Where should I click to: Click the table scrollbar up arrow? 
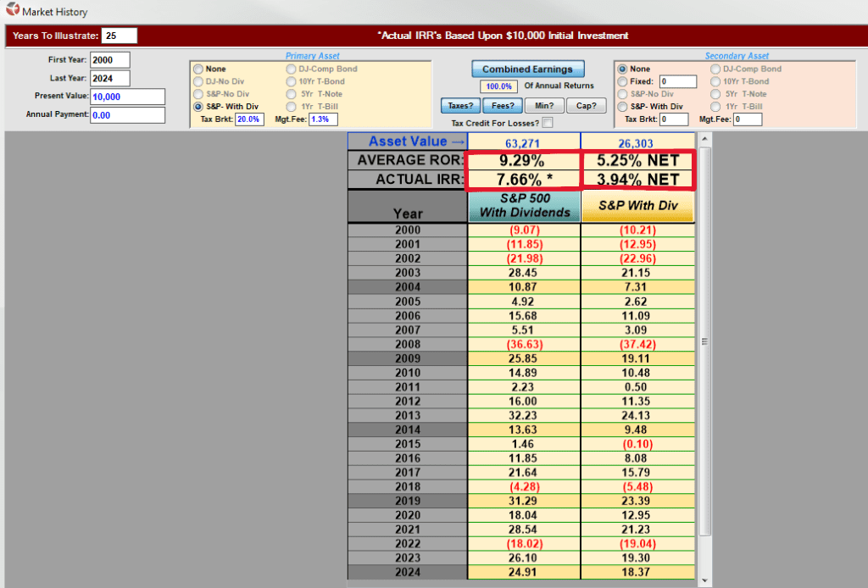pos(704,139)
